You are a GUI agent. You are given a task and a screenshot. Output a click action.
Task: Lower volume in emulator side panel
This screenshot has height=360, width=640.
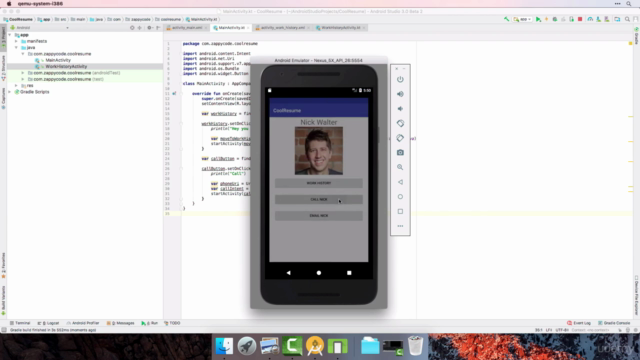click(400, 109)
